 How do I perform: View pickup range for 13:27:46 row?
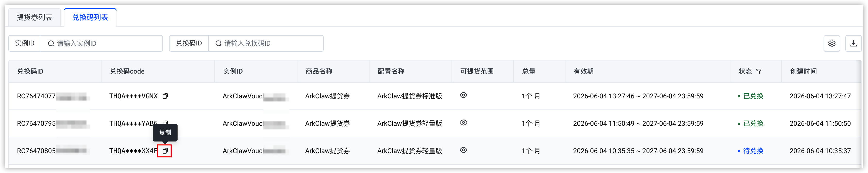point(463,95)
